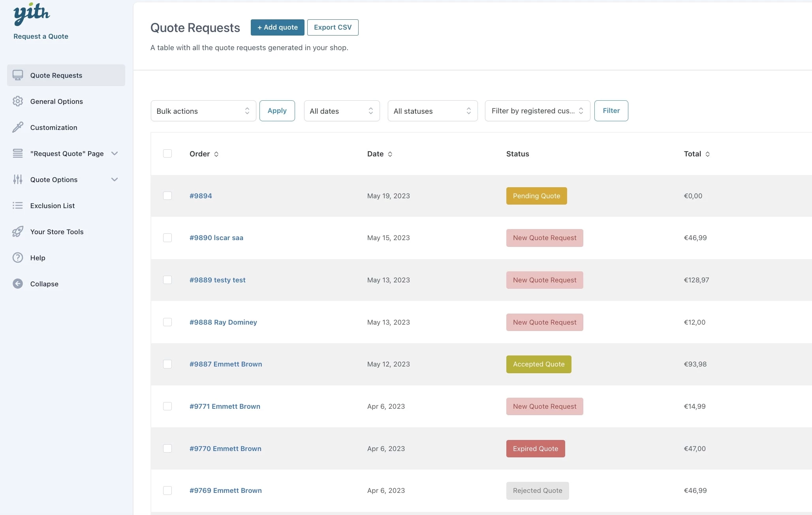
Task: Open Your Store Tools rocket icon
Action: (x=18, y=231)
